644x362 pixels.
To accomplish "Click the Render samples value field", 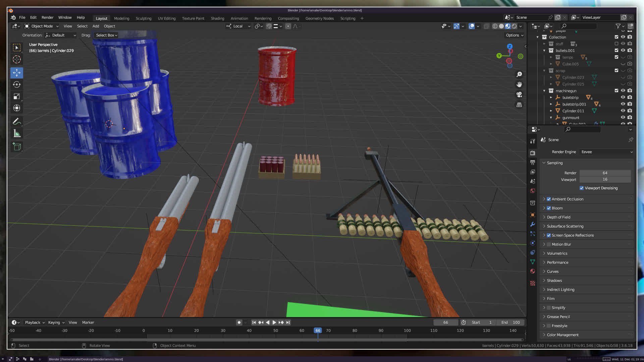I will click(605, 173).
